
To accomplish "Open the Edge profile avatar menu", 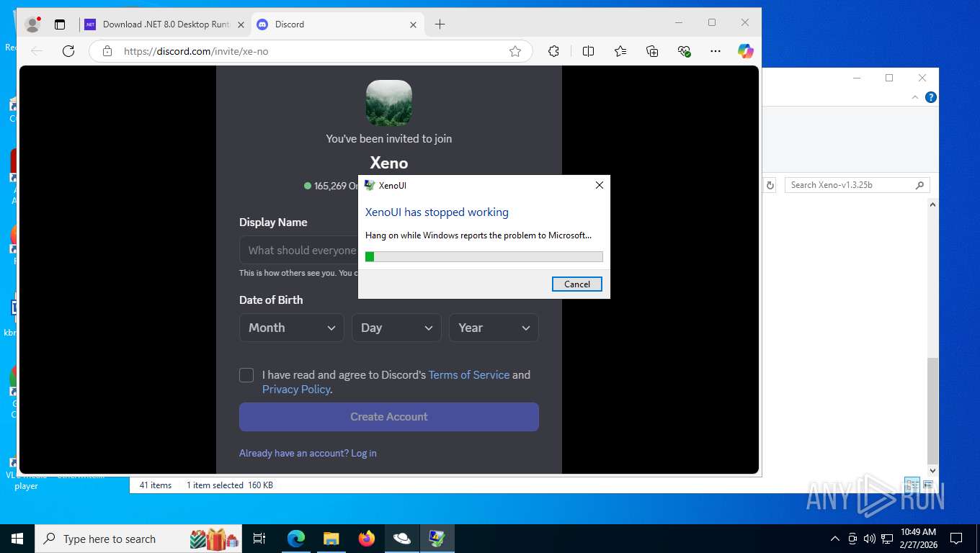I will (32, 24).
